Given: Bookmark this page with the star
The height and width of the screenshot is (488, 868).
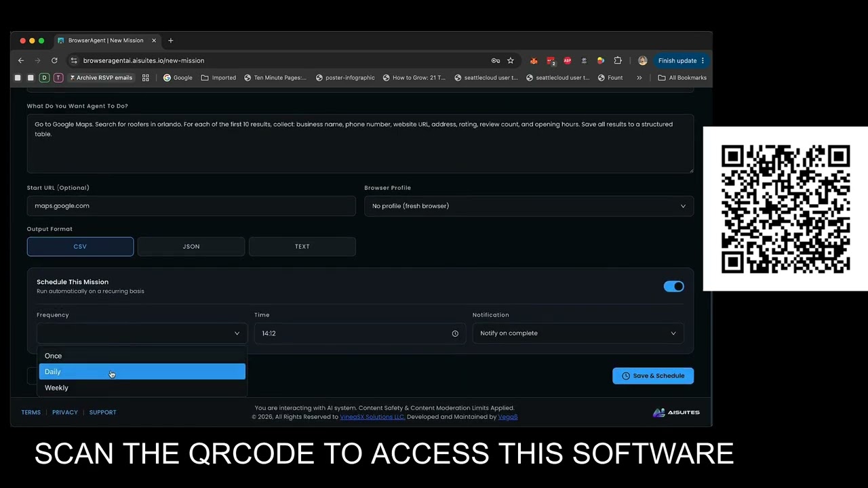Looking at the screenshot, I should 511,60.
